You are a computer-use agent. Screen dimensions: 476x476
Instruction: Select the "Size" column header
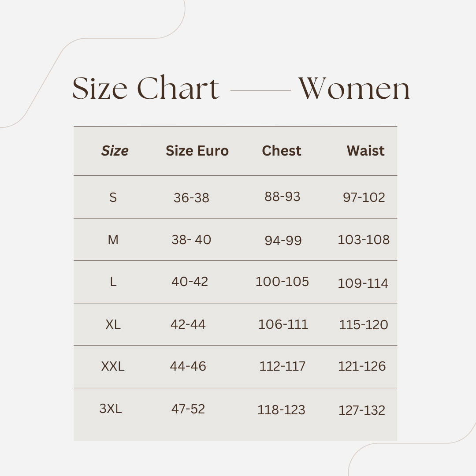[115, 151]
